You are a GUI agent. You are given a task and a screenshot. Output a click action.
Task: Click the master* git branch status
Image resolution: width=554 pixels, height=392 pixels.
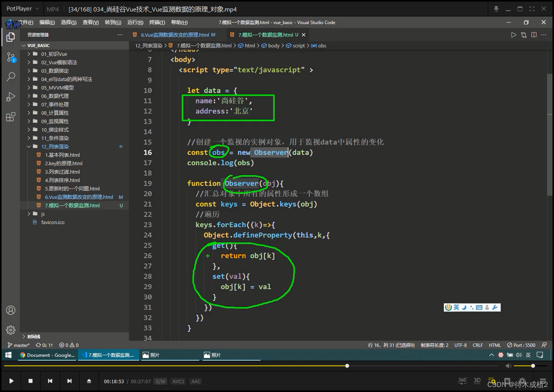tap(18, 345)
